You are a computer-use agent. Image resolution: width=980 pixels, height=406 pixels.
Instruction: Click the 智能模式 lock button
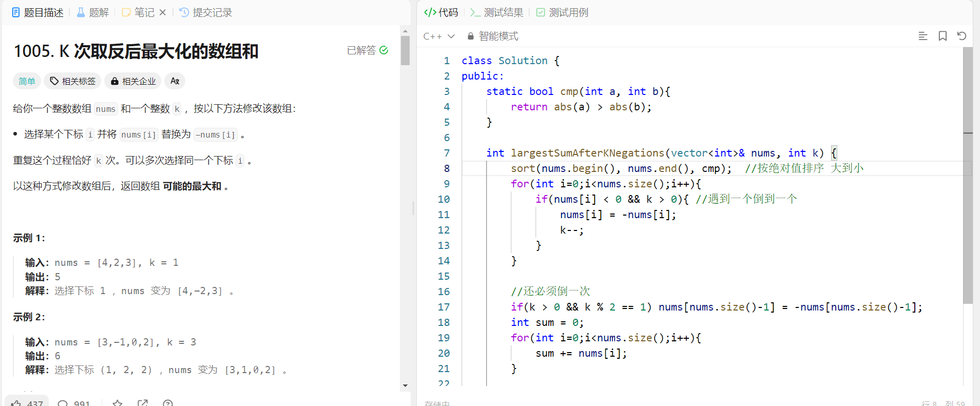coord(493,36)
